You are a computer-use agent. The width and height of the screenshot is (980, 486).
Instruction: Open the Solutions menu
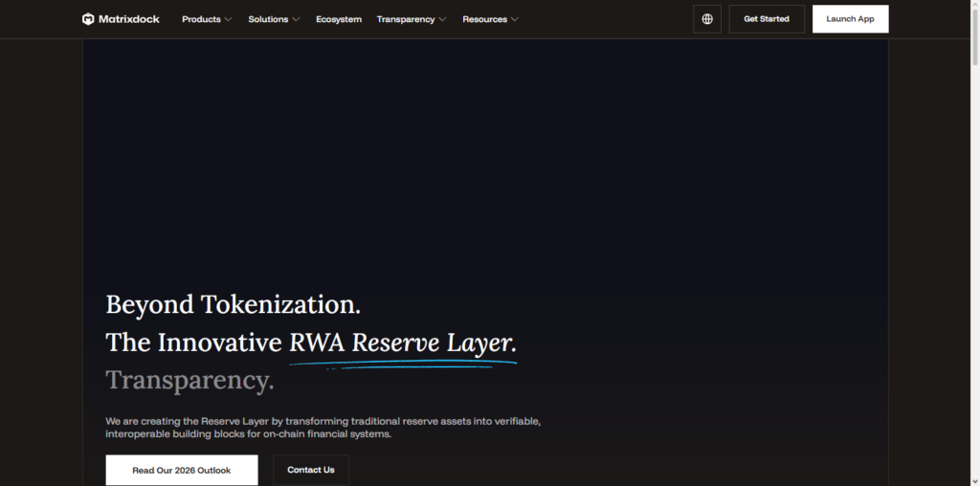(x=274, y=19)
